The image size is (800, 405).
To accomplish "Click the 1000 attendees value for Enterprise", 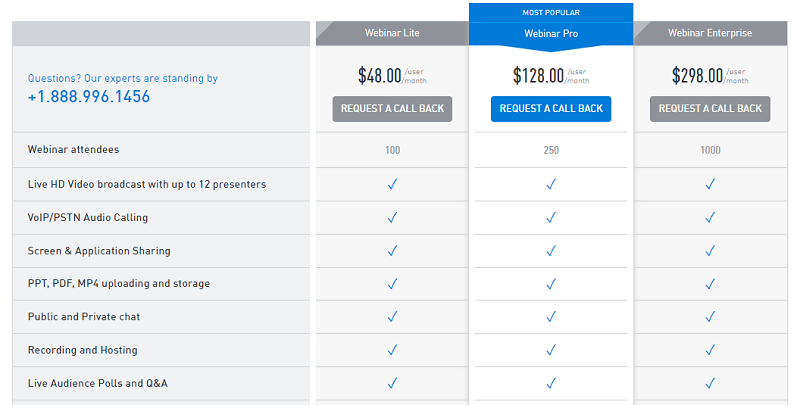I will tap(710, 150).
